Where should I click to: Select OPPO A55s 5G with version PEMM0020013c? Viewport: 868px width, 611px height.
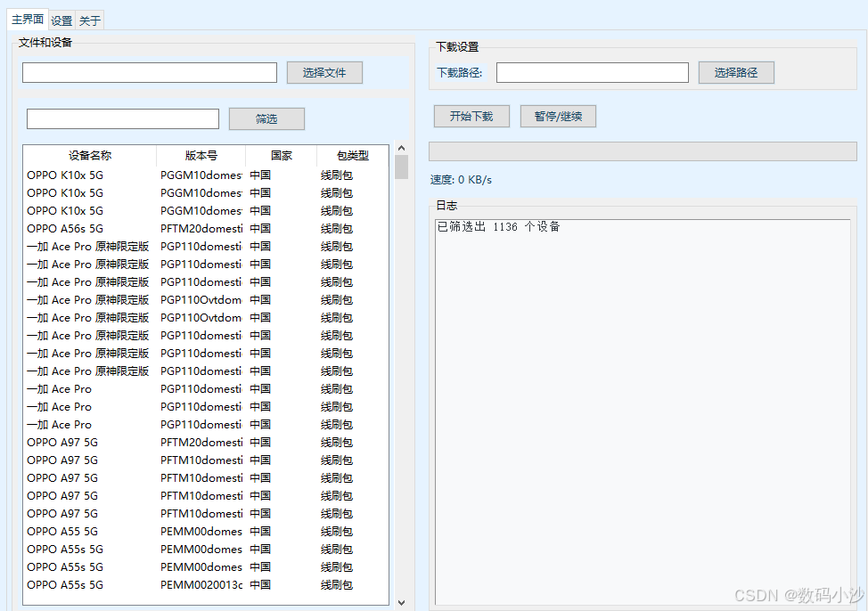[65, 585]
